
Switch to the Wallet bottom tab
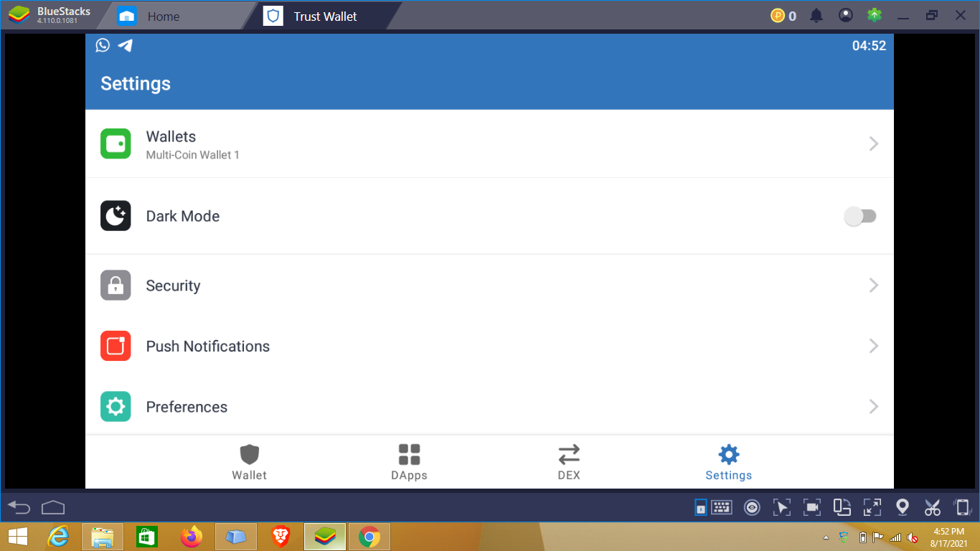(x=249, y=462)
